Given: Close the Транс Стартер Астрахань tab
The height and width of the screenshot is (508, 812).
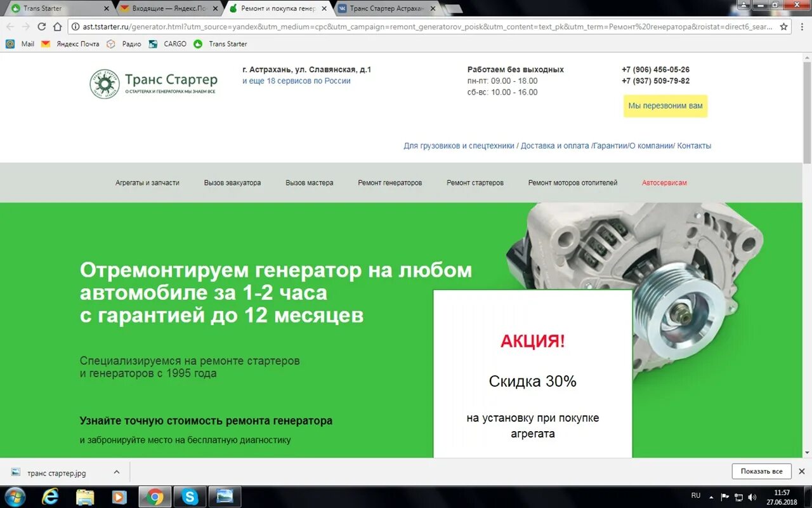Looking at the screenshot, I should [433, 8].
